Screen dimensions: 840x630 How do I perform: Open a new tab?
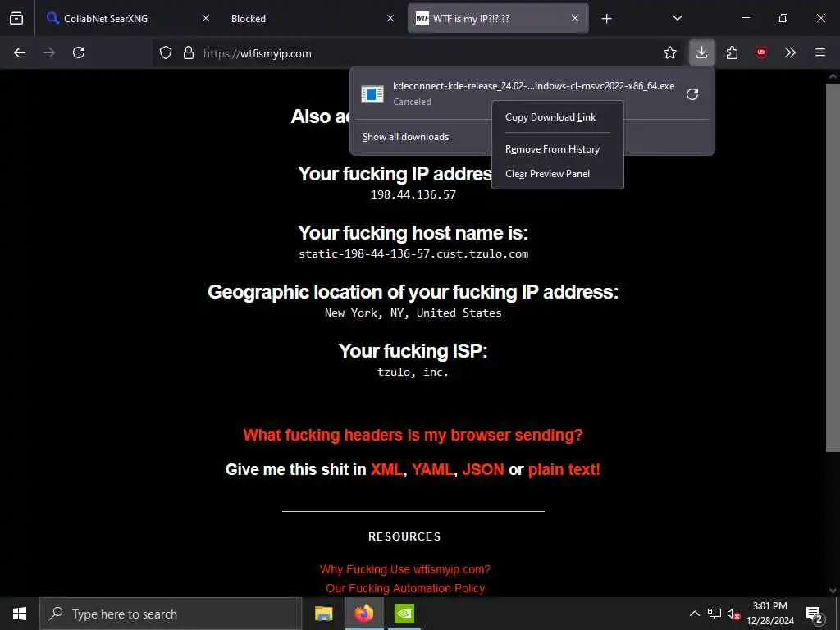pyautogui.click(x=606, y=19)
